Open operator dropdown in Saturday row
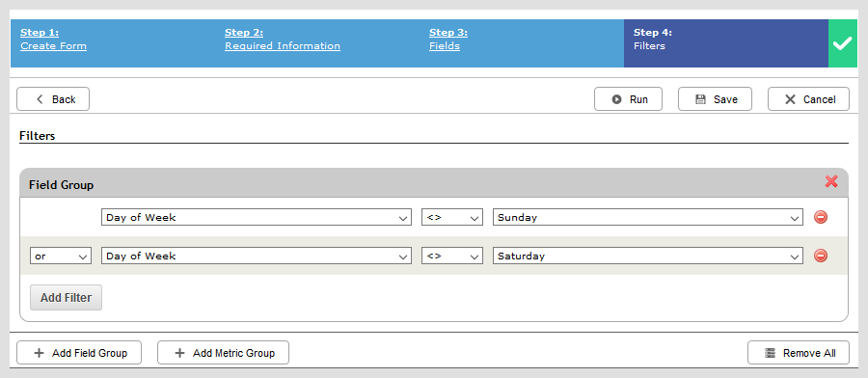The height and width of the screenshot is (378, 868). [452, 256]
